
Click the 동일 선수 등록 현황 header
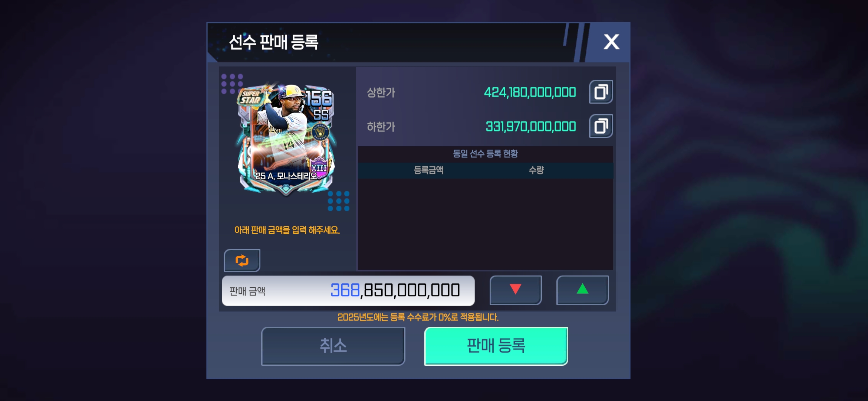485,153
